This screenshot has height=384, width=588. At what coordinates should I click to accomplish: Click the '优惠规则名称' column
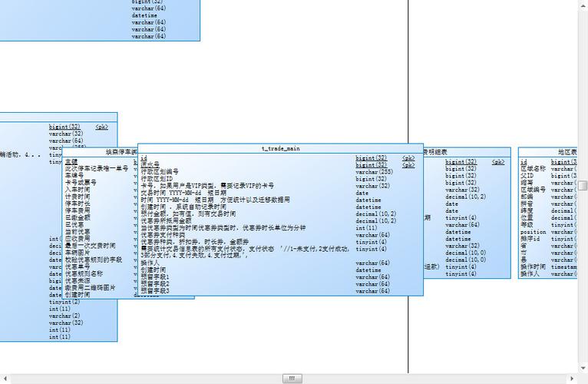click(x=84, y=273)
